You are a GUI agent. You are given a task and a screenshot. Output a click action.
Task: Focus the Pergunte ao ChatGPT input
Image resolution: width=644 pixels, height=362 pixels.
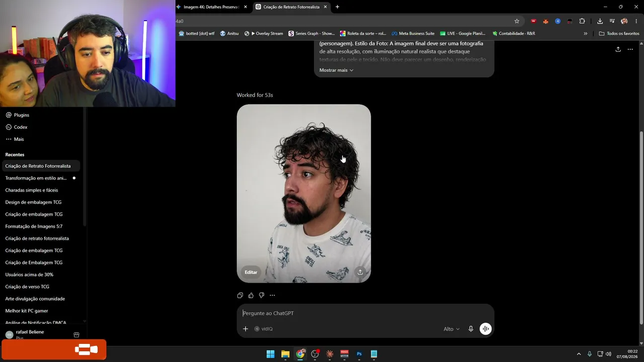coord(365,313)
